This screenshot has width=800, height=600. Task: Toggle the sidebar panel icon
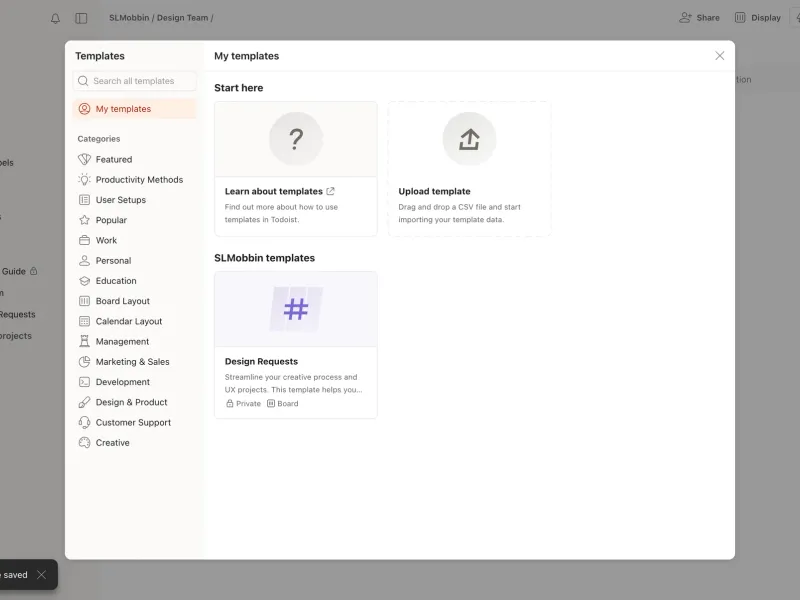pos(81,18)
